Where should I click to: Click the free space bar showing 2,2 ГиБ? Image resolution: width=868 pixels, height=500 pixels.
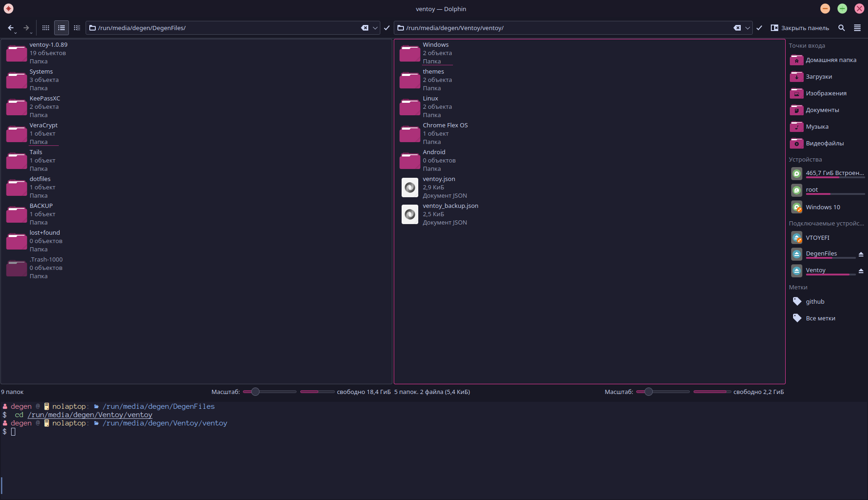point(712,392)
